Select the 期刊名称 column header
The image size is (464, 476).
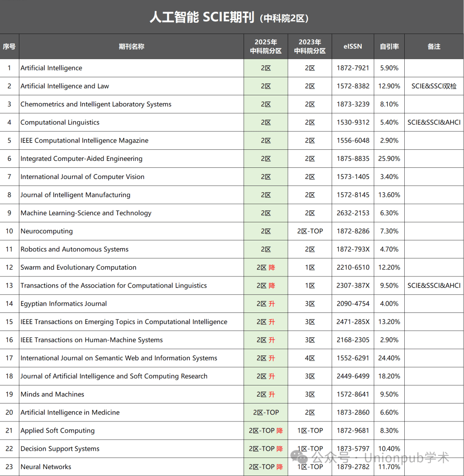131,46
